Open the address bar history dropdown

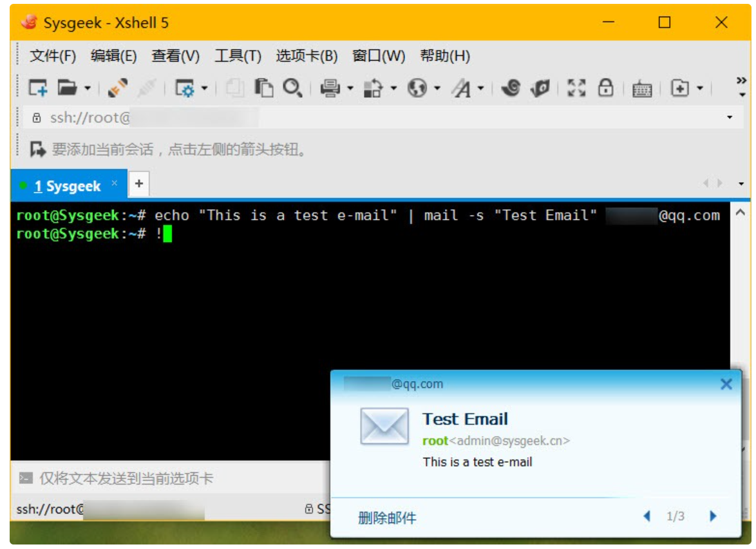tap(730, 117)
